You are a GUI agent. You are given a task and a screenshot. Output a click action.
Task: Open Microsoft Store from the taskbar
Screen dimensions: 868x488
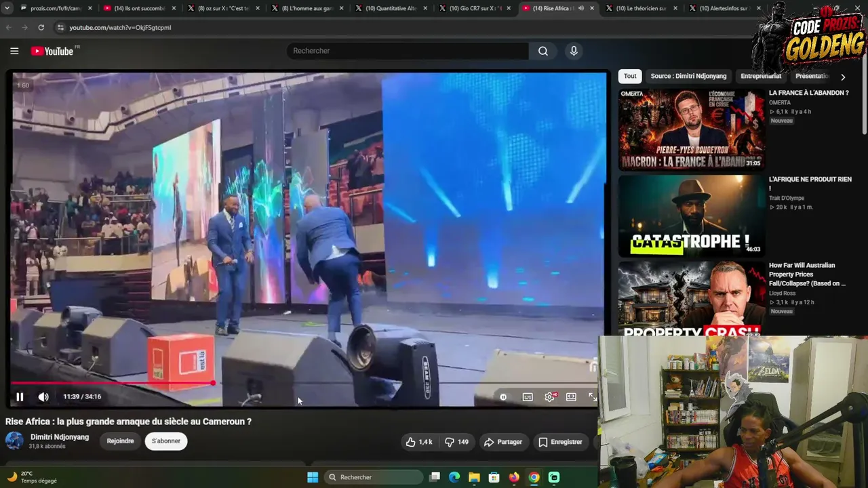(x=494, y=477)
